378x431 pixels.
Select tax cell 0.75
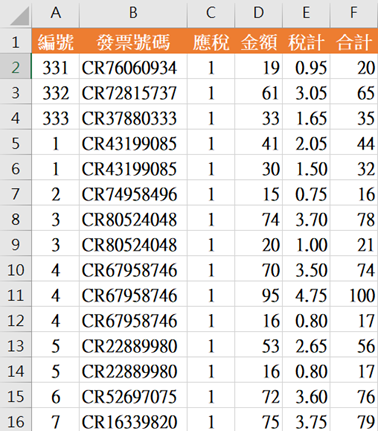306,194
